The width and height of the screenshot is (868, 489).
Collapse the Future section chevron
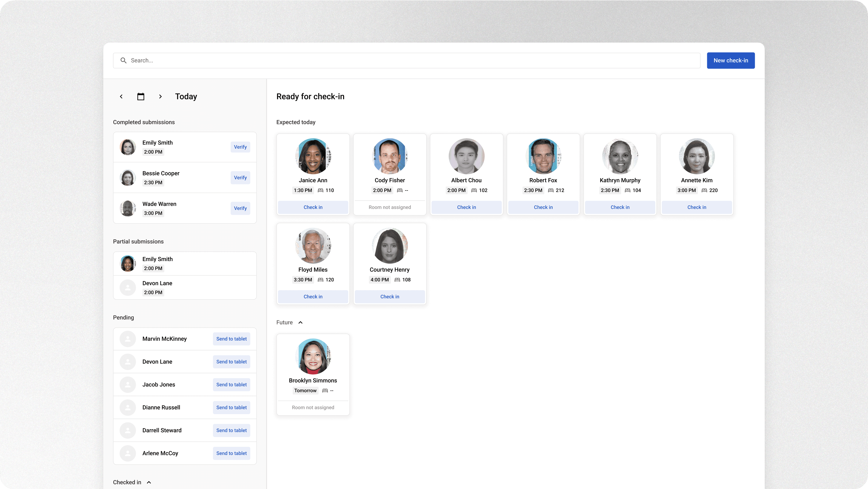[300, 322]
